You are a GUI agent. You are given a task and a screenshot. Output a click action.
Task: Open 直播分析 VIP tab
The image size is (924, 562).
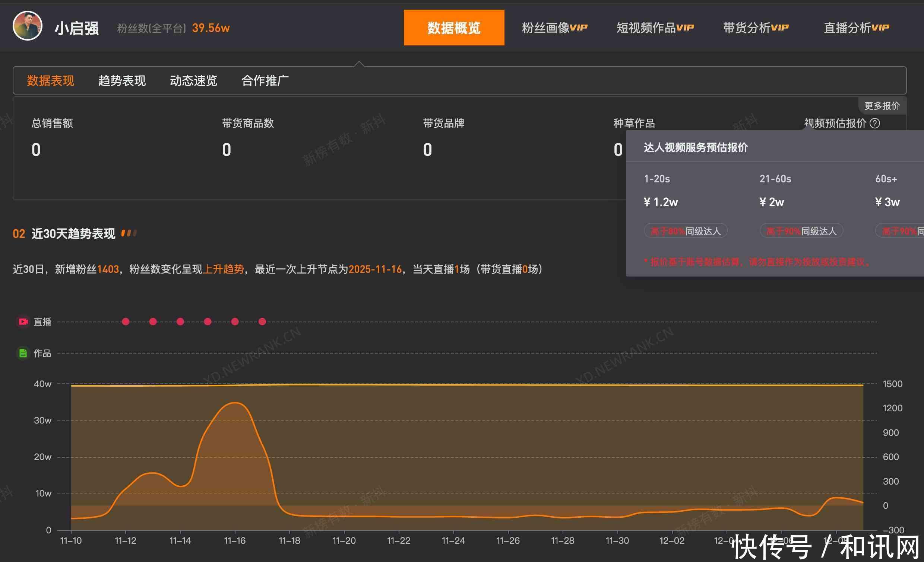(856, 28)
